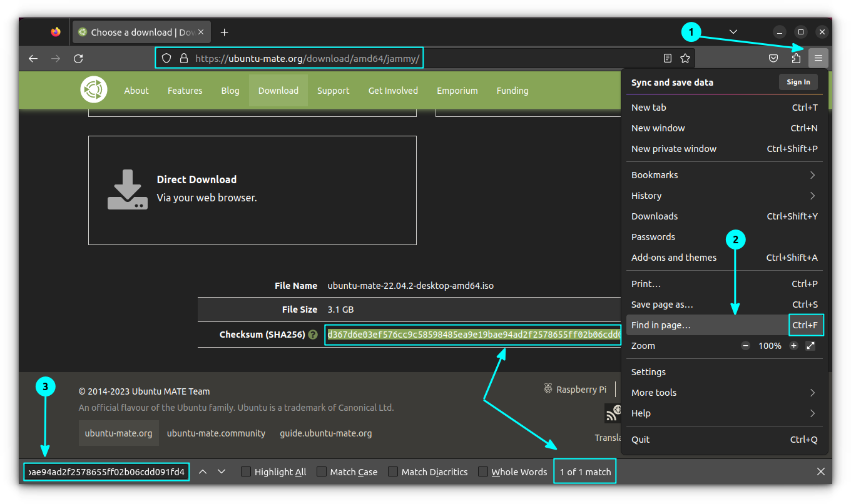
Task: Click inside the find search field
Action: tap(106, 471)
